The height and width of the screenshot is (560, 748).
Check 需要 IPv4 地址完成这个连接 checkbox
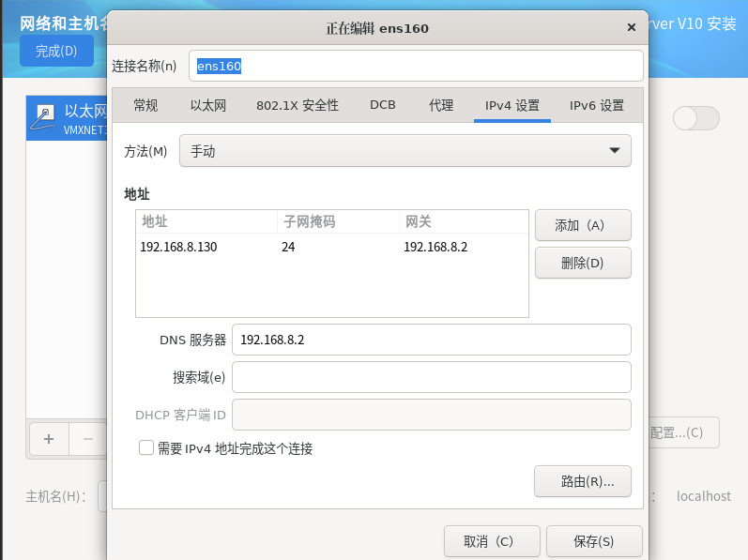[146, 448]
